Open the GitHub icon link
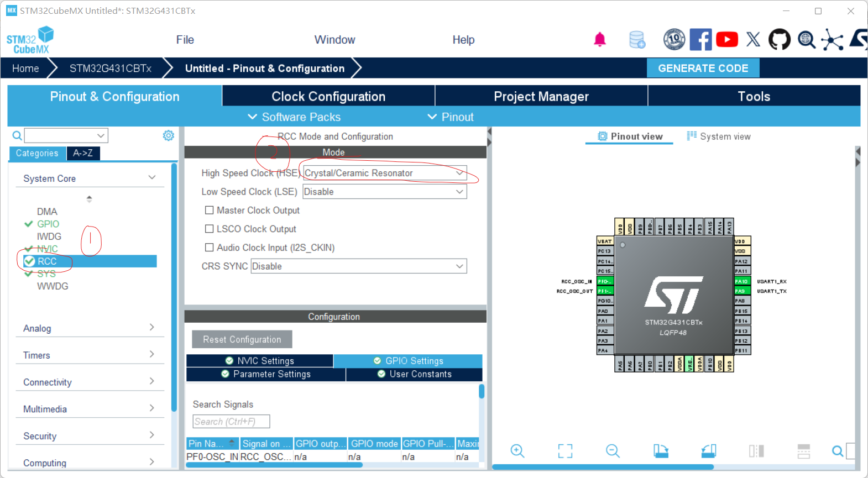The image size is (868, 478). tap(779, 40)
